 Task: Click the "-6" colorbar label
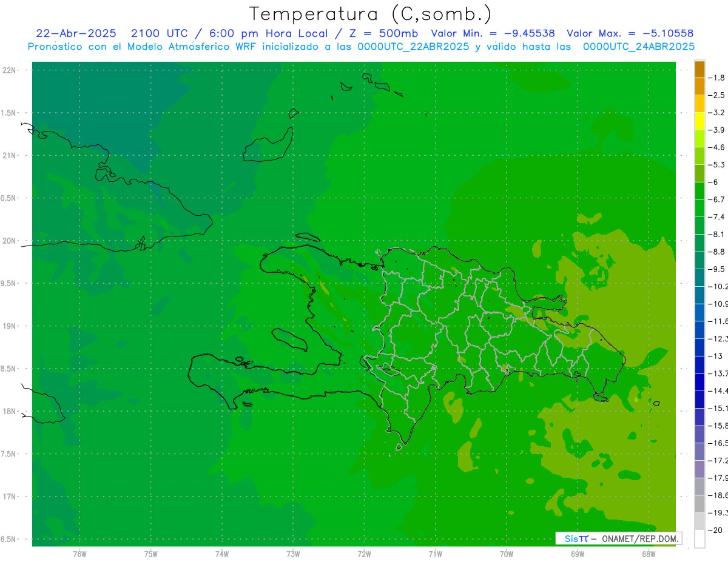click(x=713, y=182)
